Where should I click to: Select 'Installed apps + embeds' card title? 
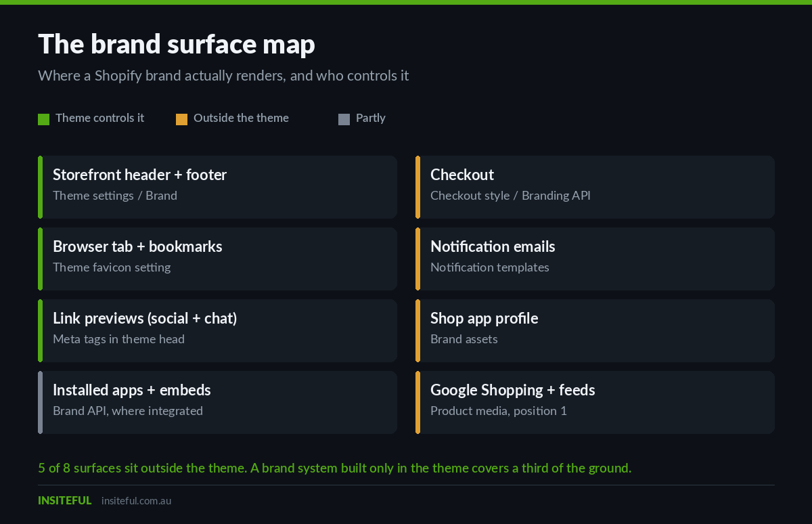(132, 390)
